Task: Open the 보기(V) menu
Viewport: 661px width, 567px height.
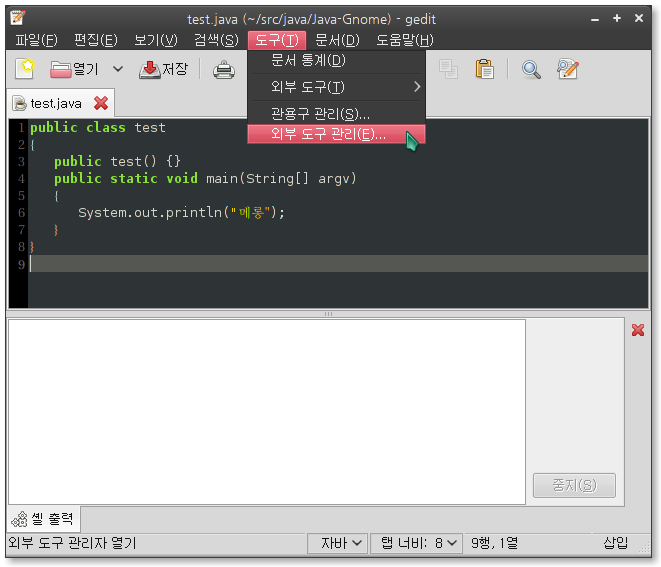Action: (x=156, y=40)
